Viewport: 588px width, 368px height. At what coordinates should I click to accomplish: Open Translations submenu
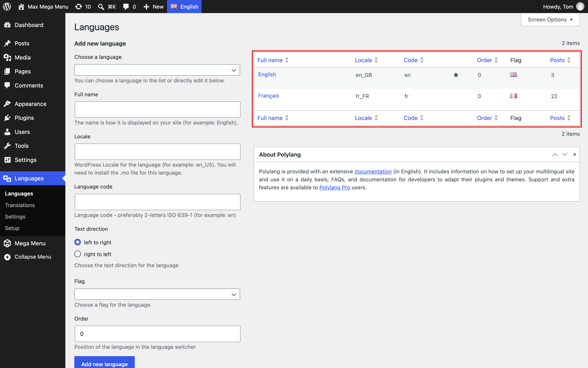pos(20,205)
